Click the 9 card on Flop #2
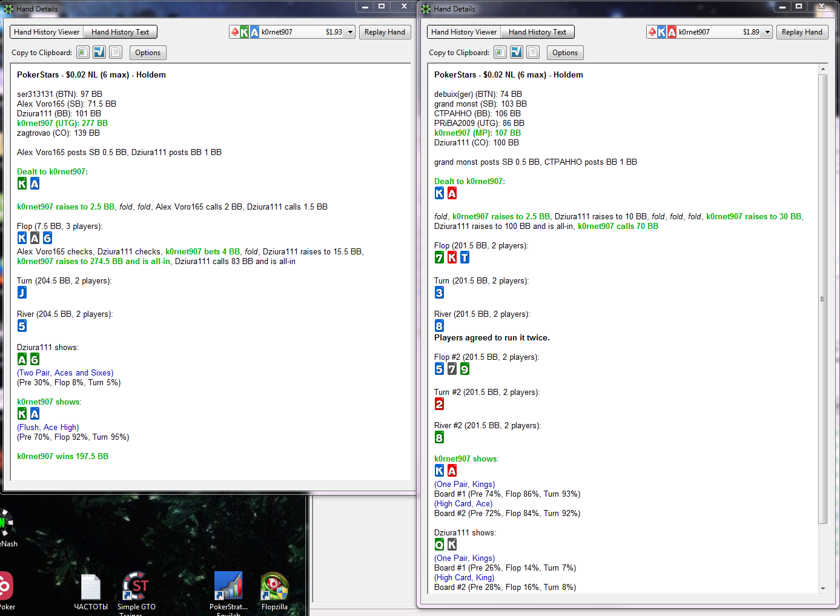The image size is (840, 616). click(x=465, y=369)
